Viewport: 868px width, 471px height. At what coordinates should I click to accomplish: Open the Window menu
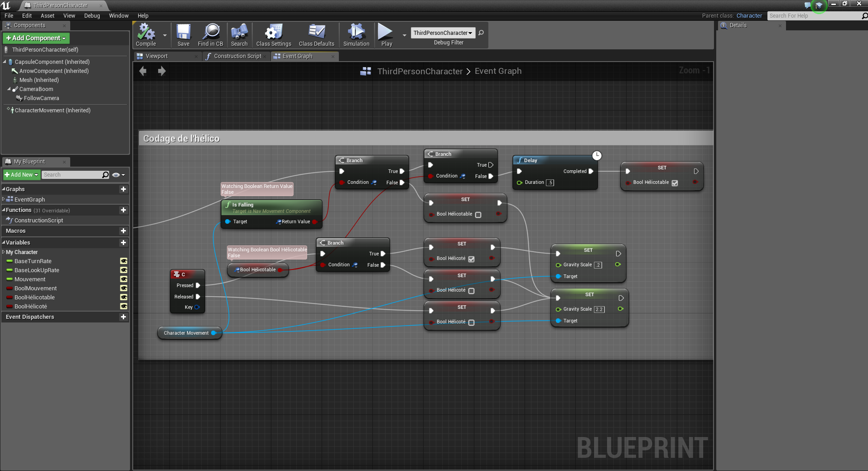119,16
